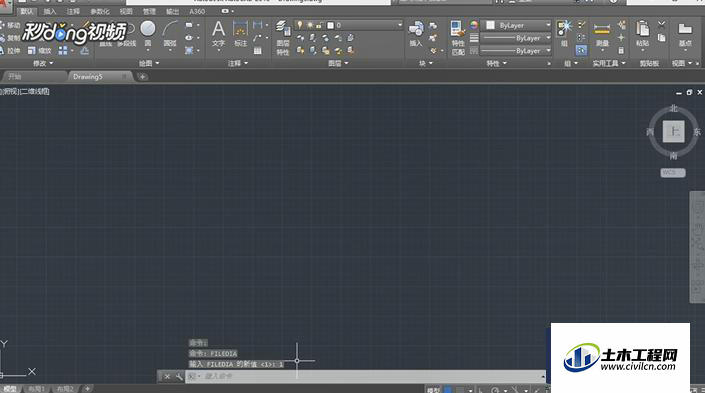Toggle layer on/off lightbulb icon

pos(299,25)
